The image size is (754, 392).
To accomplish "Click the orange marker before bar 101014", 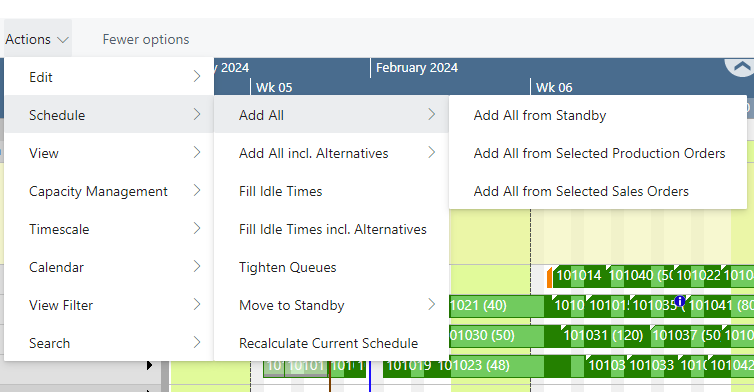I will tap(549, 278).
